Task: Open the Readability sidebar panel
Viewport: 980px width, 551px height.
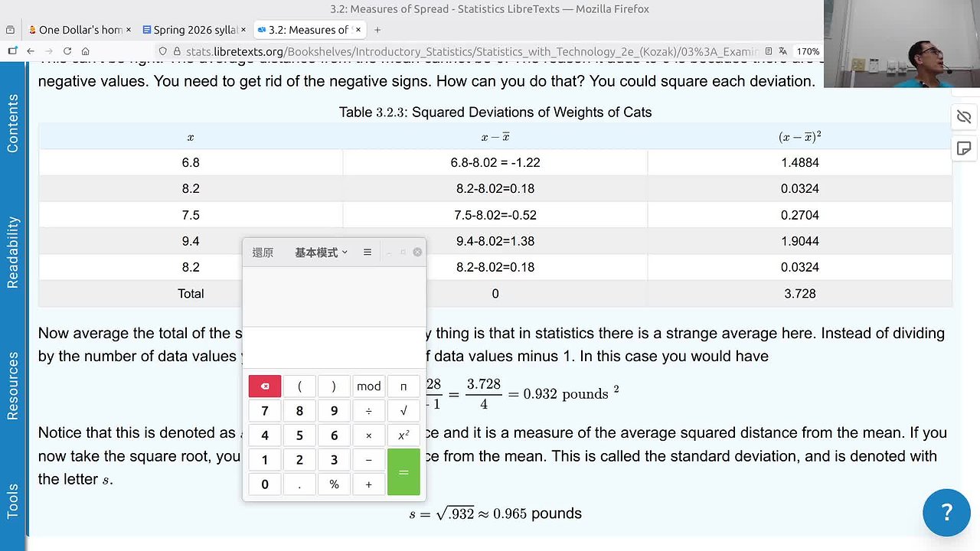Action: (x=13, y=252)
